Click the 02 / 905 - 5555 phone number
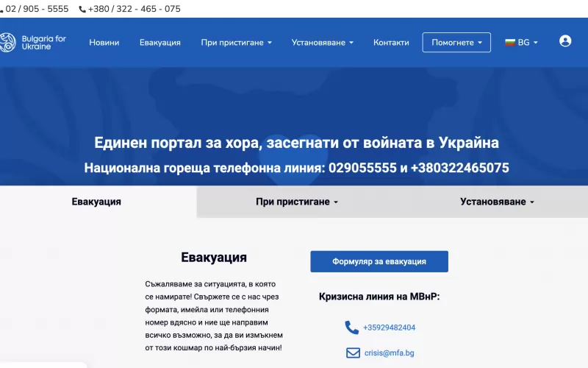588x368 pixels. pos(37,10)
